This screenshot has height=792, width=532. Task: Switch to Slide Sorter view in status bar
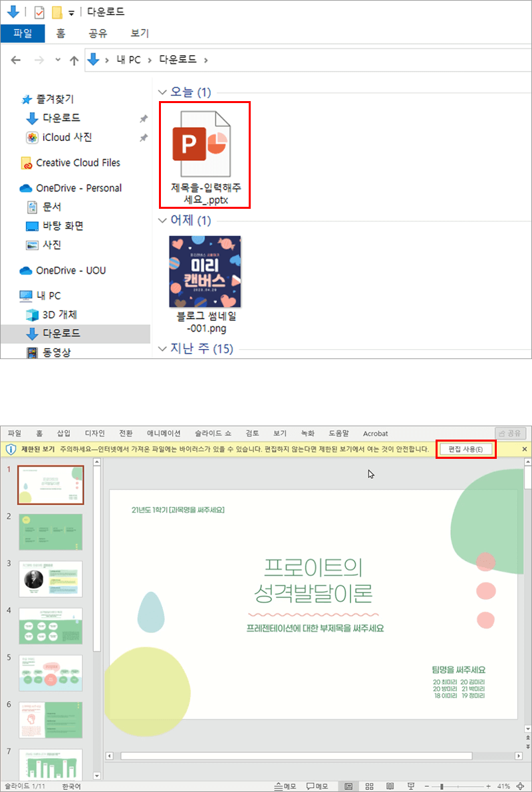[369, 785]
